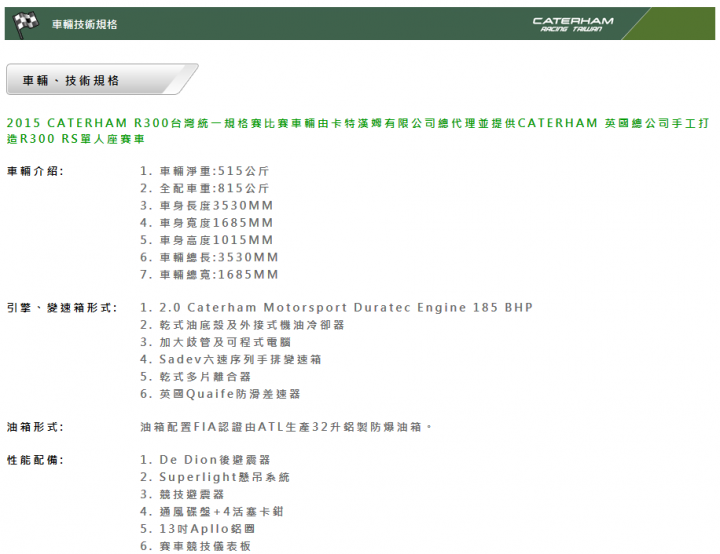Click the 全配車重:815公斤 line
Image resolution: width=720 pixels, height=554 pixels.
pos(205,188)
